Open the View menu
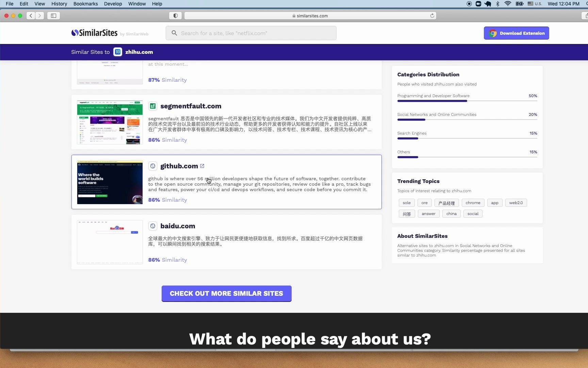Image resolution: width=588 pixels, height=368 pixels. coord(39,4)
